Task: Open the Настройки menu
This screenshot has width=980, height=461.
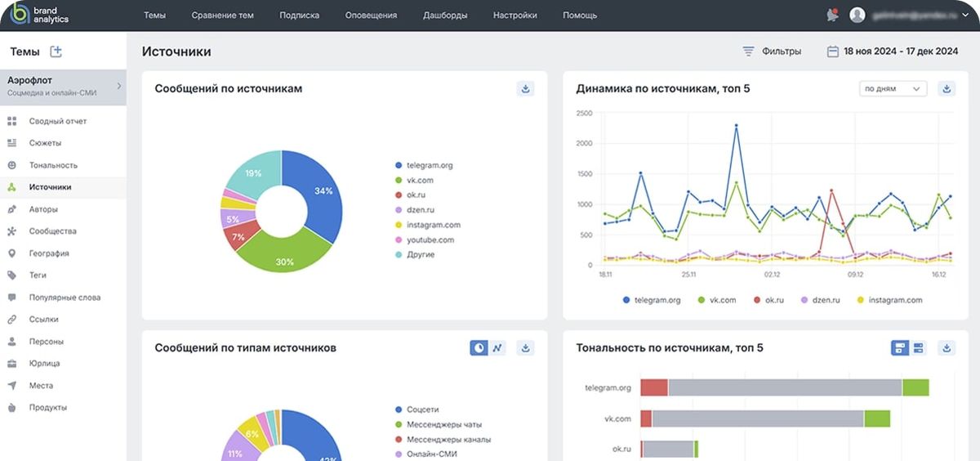Action: click(515, 15)
